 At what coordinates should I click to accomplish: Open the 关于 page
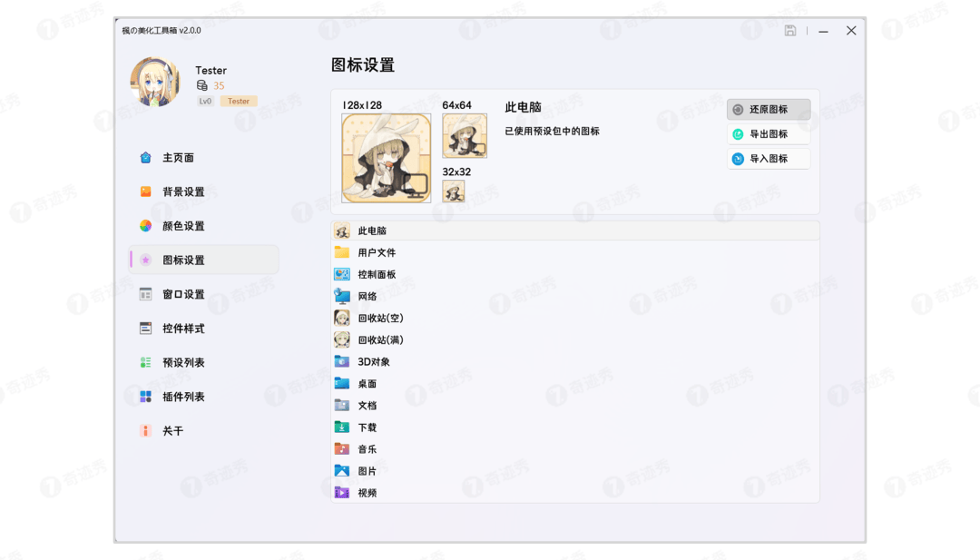pyautogui.click(x=204, y=430)
